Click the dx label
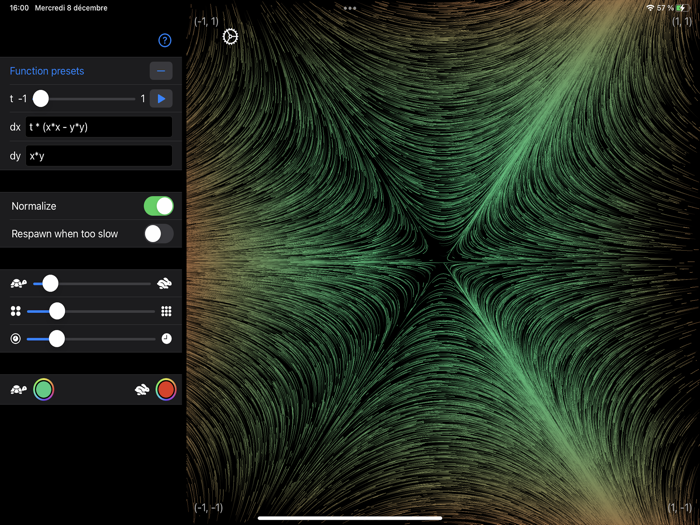Viewport: 700px width, 525px height. tap(15, 127)
